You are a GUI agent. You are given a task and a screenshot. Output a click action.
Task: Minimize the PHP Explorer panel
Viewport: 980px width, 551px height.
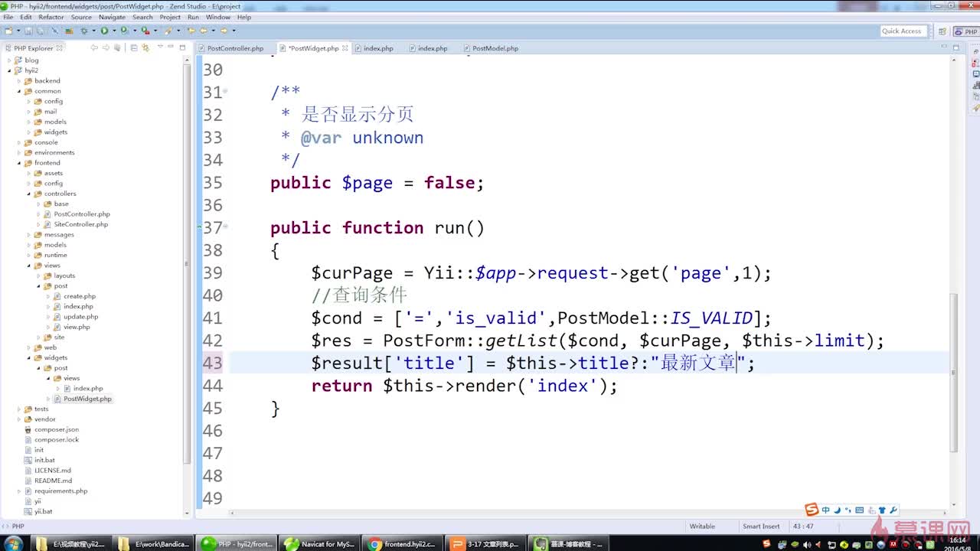169,47
